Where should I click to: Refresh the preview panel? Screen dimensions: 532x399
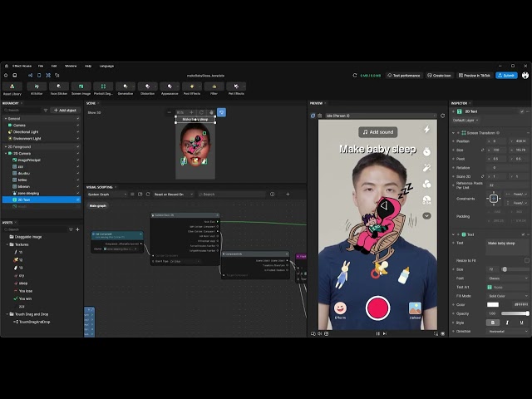442,116
